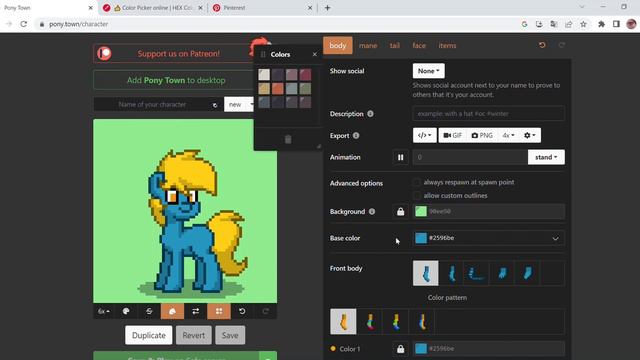Pick the orange swatch in Colors panel
The height and width of the screenshot is (360, 640).
pos(278,88)
